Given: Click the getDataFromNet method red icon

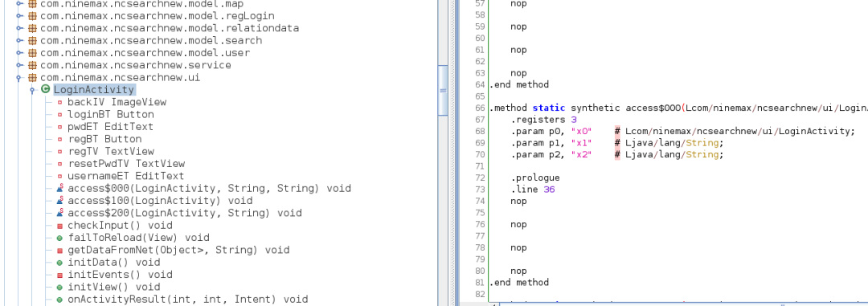Looking at the screenshot, I should click(59, 251).
